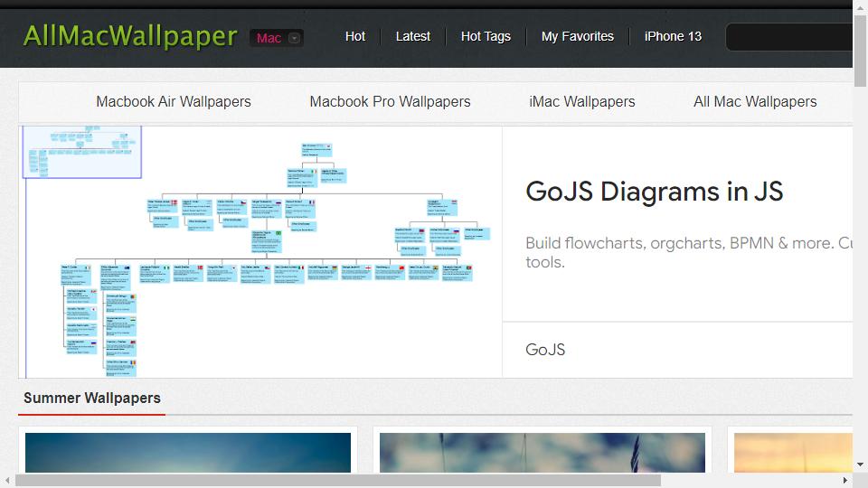Click the horizontal scrollbar thumb
This screenshot has width=868, height=488.
pyautogui.click(x=337, y=480)
